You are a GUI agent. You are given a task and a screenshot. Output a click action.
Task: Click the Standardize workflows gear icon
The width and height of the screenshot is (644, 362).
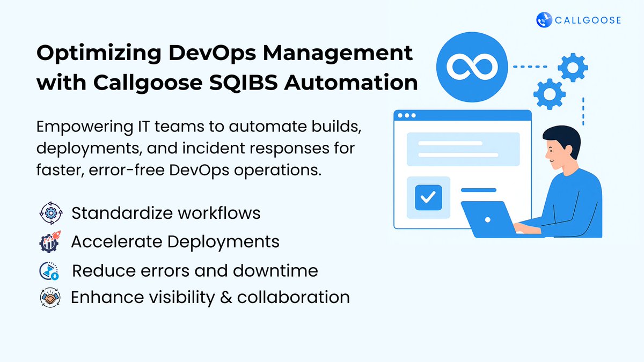tap(52, 213)
